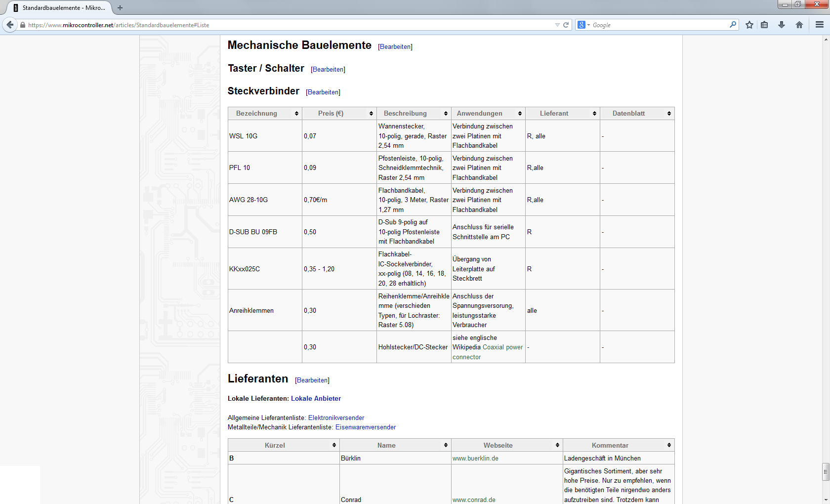Viewport: 830px width, 504px height.
Task: Click the vertical scrollbar thumb
Action: click(826, 471)
